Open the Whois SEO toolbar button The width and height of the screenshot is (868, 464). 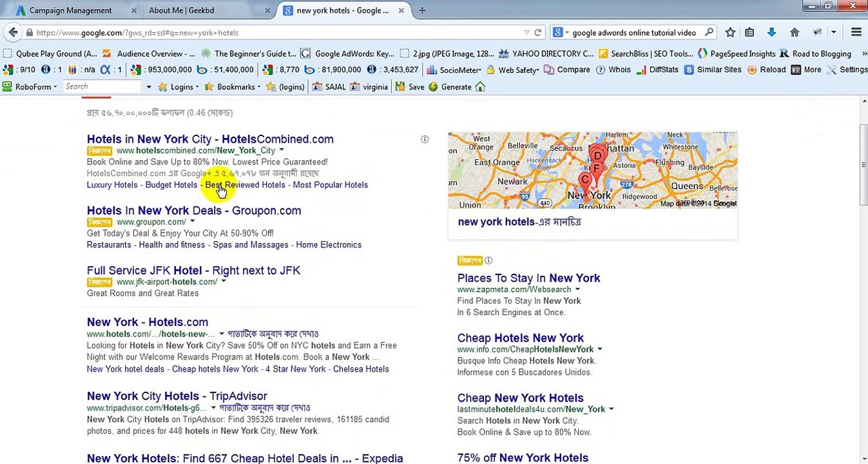(613, 70)
